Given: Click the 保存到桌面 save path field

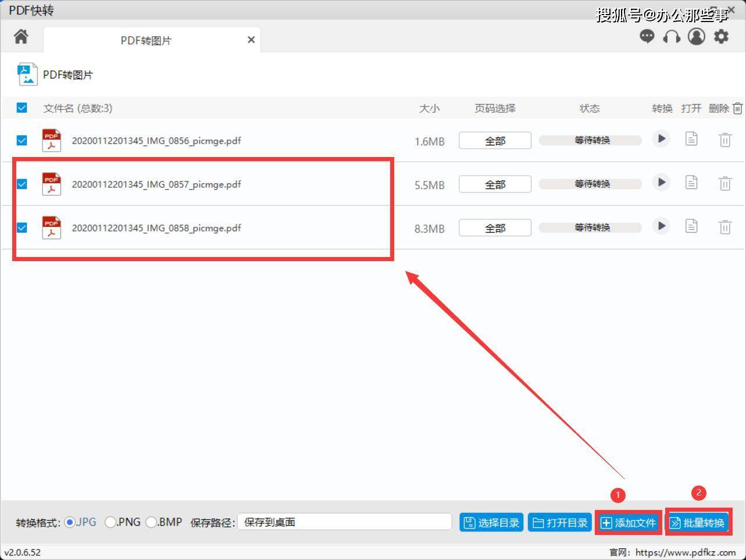Looking at the screenshot, I should [345, 522].
